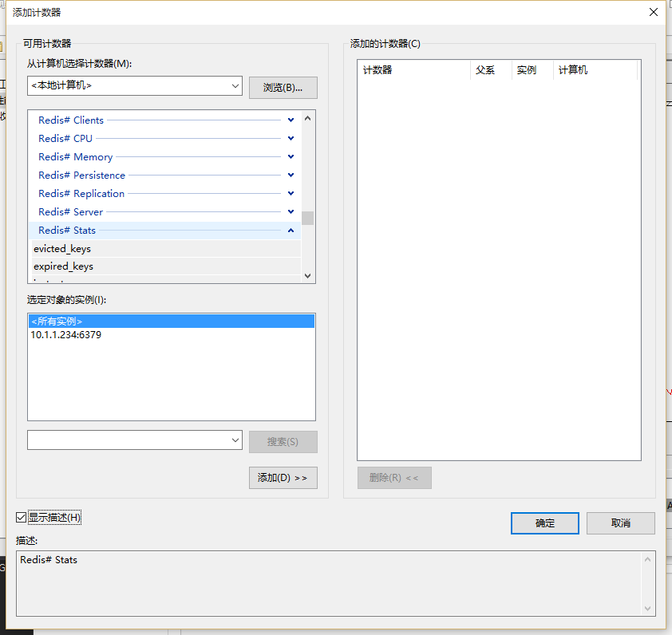
Task: Collapse the Redis# Stats counter group
Action: pyautogui.click(x=291, y=231)
